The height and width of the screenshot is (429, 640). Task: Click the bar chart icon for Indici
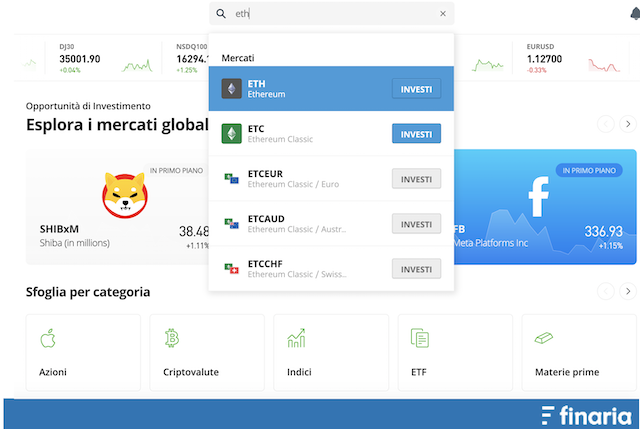[297, 338]
